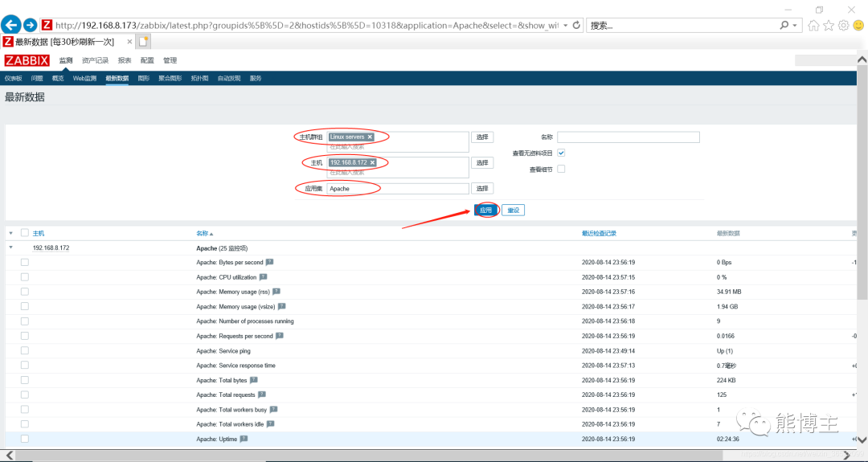Open favorites star icon

[828, 26]
